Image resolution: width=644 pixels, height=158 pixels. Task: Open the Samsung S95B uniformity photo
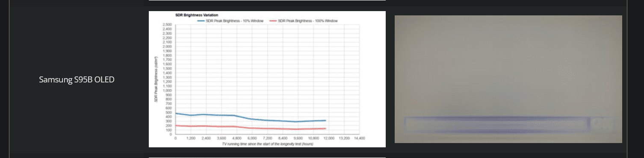508,79
